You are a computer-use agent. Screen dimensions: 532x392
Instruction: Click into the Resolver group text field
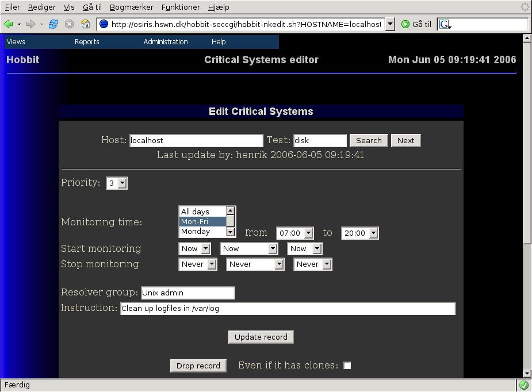187,293
